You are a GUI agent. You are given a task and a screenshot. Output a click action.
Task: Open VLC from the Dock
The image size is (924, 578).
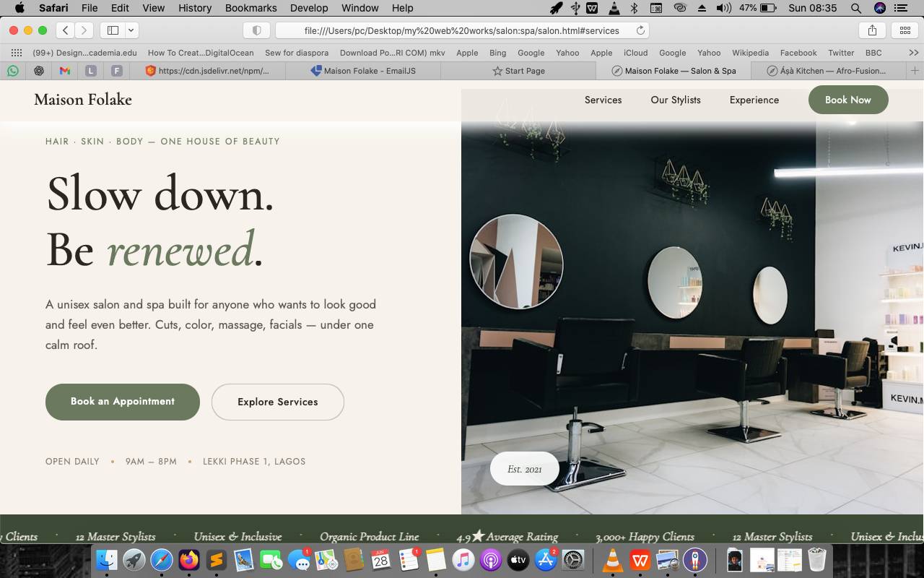pyautogui.click(x=613, y=559)
